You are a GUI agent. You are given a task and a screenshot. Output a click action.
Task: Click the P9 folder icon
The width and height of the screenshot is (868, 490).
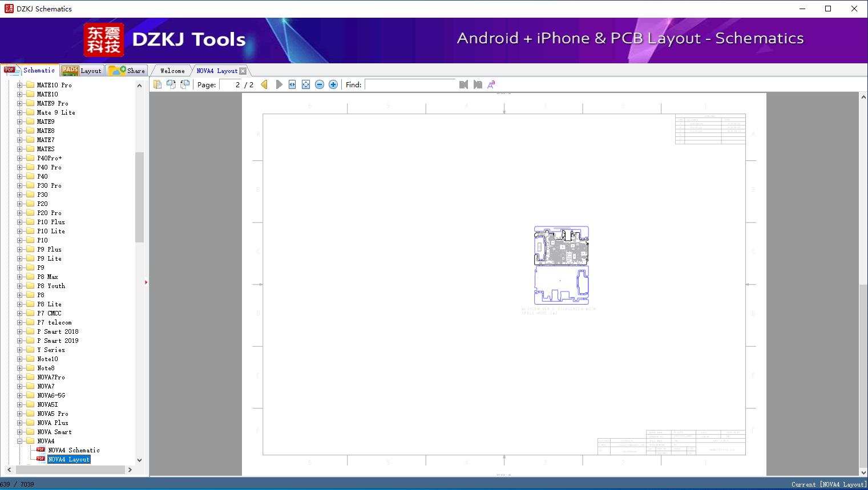[30, 268]
